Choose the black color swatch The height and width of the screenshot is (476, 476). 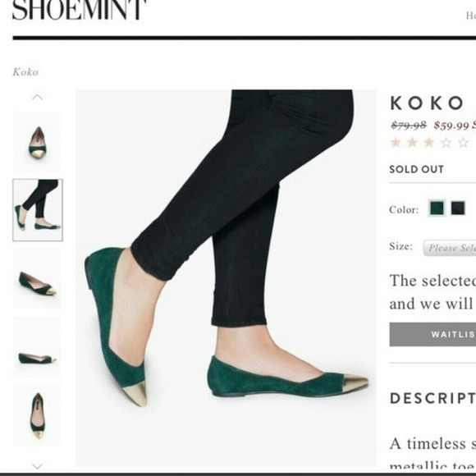click(x=458, y=208)
